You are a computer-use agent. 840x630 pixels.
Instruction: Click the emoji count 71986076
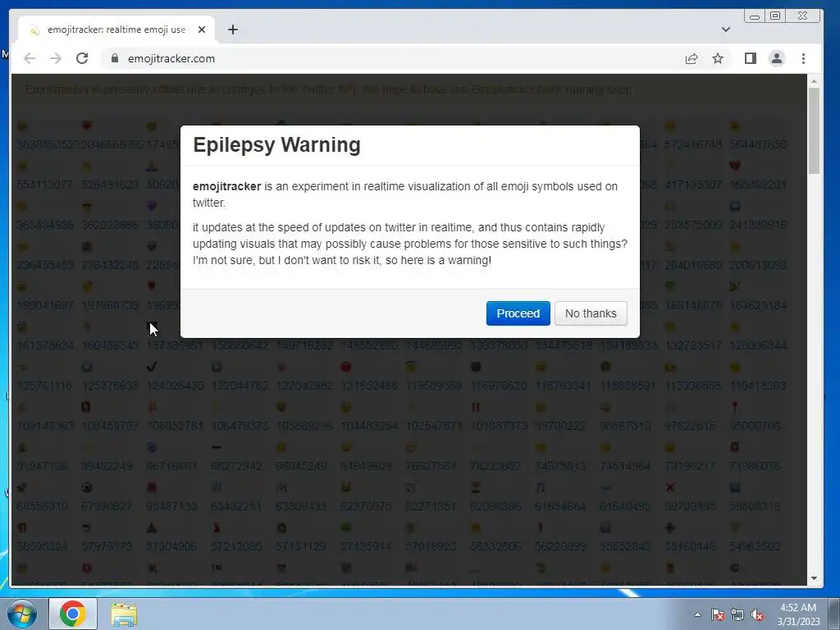[x=756, y=466]
